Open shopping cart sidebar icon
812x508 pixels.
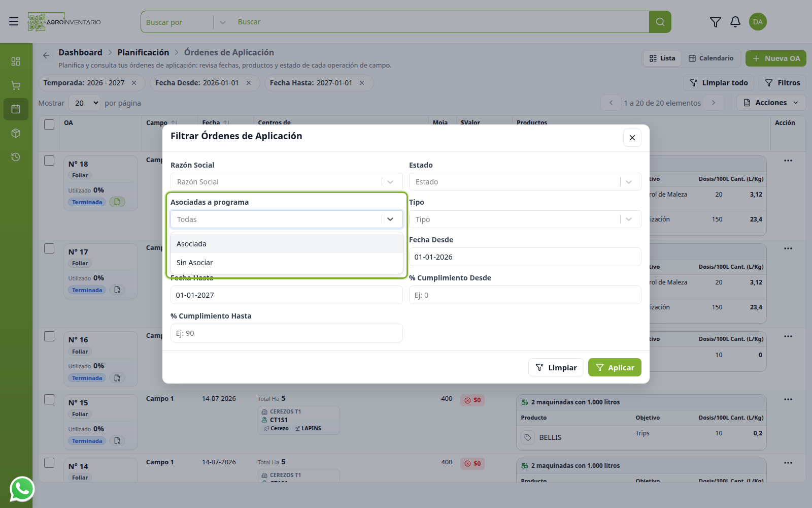point(16,85)
